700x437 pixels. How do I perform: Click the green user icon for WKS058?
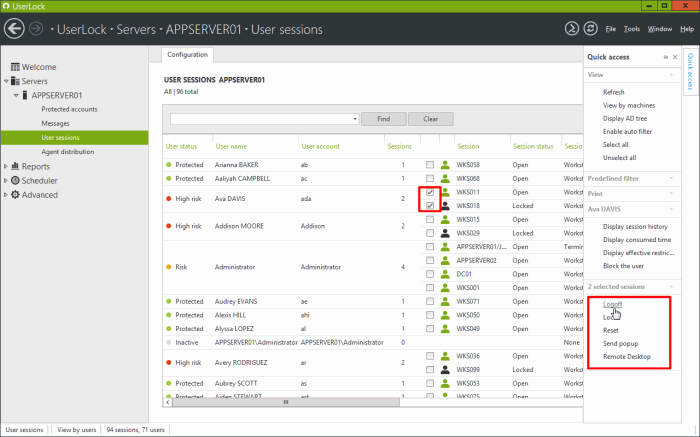[445, 165]
